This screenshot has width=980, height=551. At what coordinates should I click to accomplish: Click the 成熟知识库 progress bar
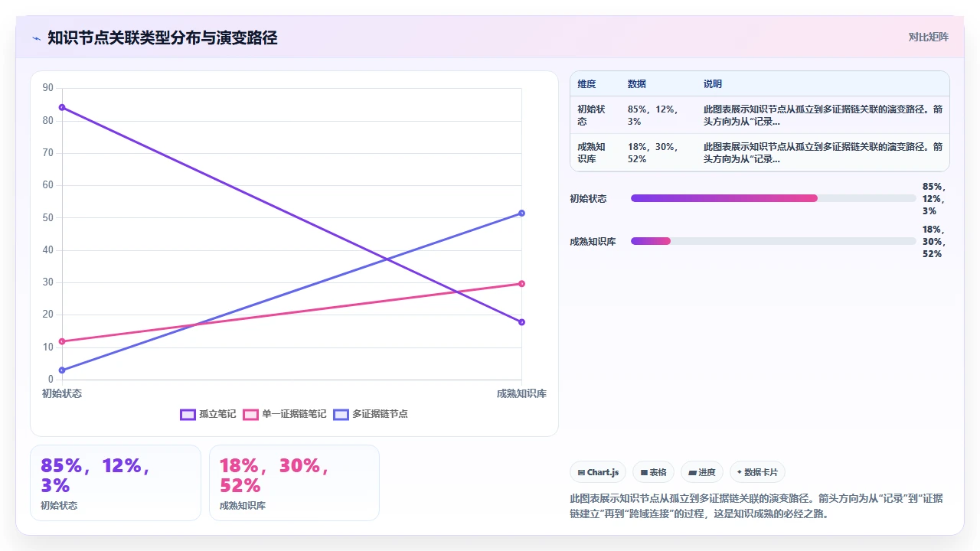(773, 241)
